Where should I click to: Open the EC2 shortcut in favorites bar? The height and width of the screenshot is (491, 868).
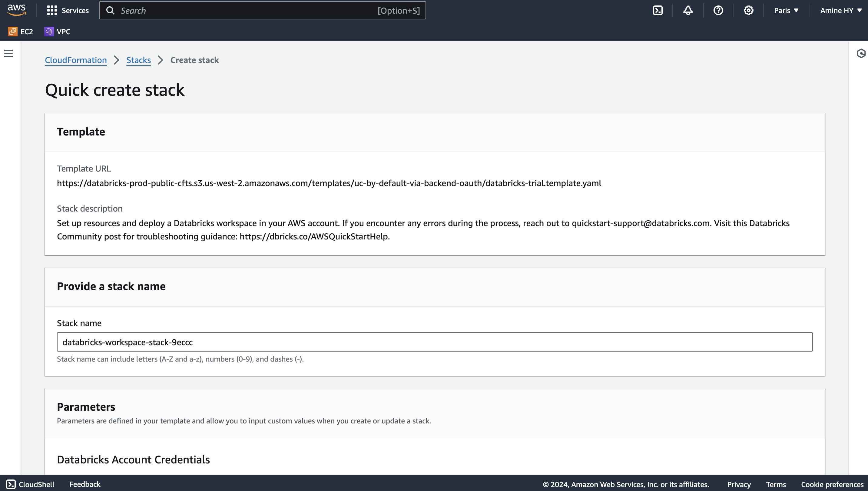21,31
